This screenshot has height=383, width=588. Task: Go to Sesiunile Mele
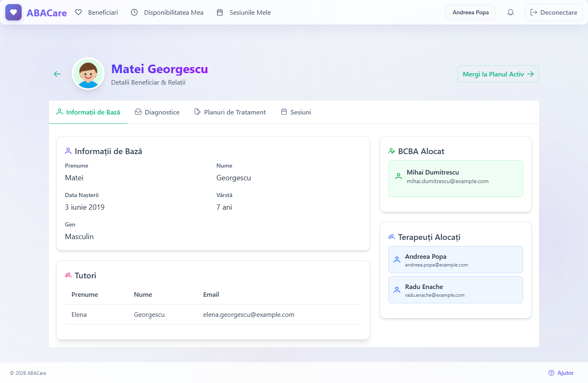(244, 12)
